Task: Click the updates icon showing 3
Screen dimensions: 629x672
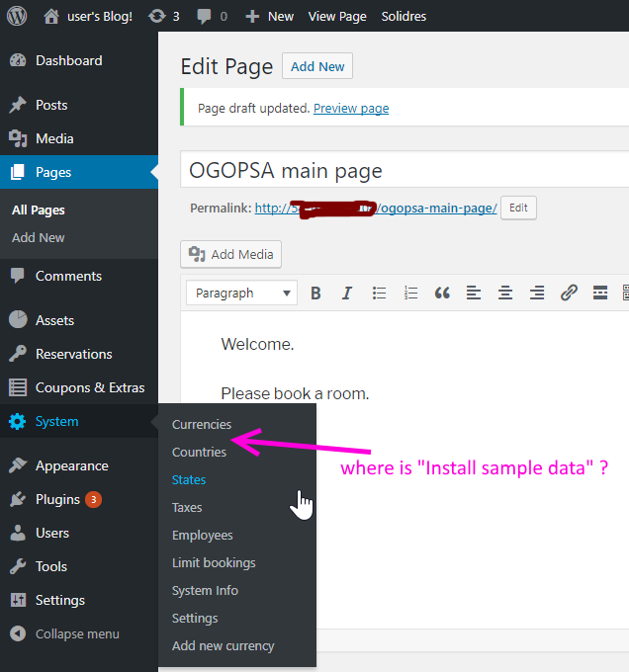Action: (x=163, y=16)
